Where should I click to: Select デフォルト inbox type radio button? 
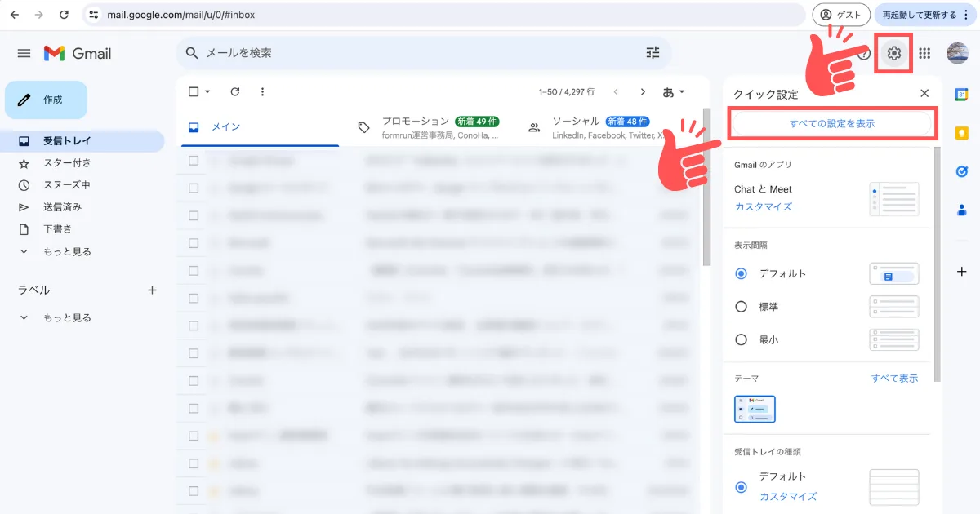[741, 487]
